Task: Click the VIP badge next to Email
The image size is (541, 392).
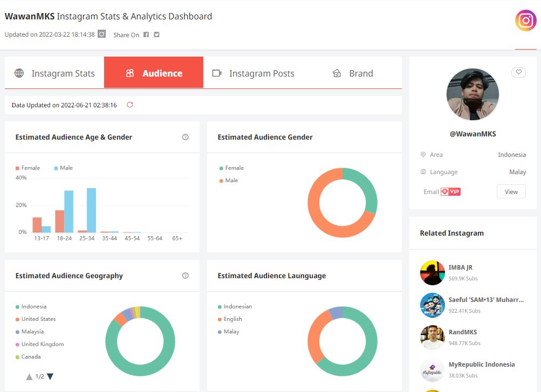Action: [x=450, y=192]
